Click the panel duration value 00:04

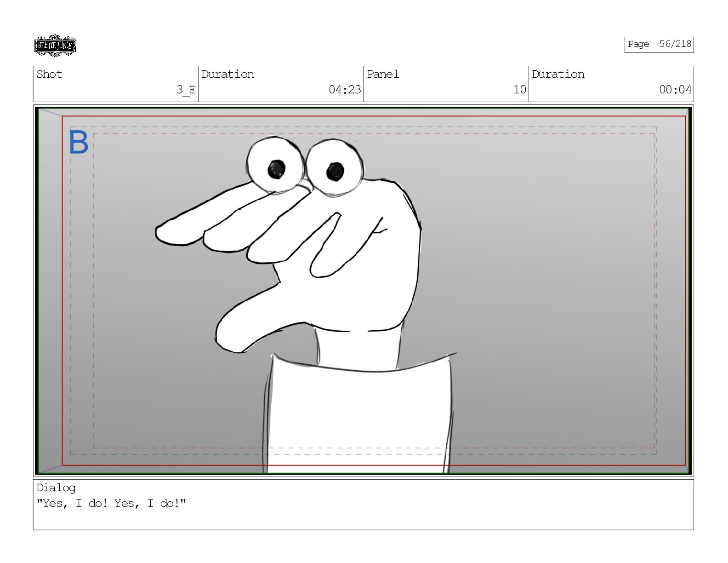pos(675,90)
